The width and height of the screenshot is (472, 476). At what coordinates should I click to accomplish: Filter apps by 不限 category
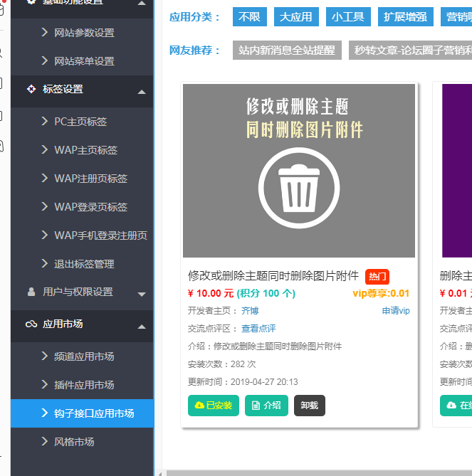(250, 17)
